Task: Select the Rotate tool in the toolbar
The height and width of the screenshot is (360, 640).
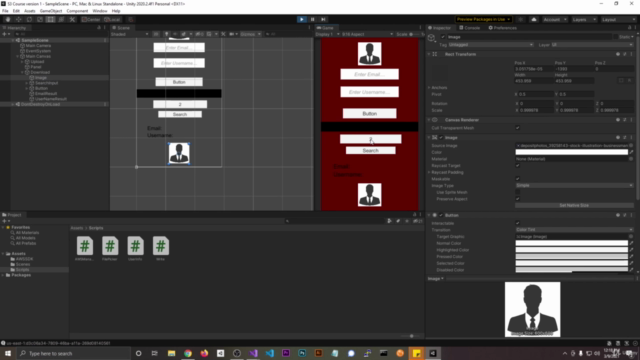Action: pos(29,19)
